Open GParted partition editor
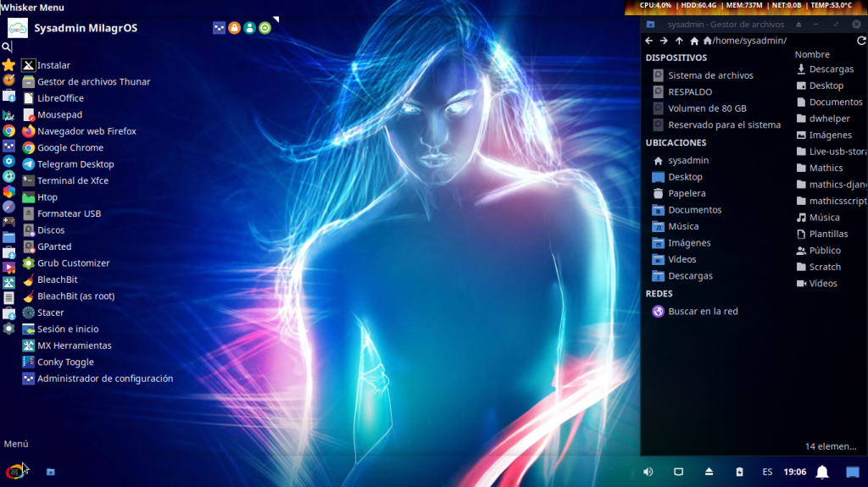The width and height of the screenshot is (868, 487). [53, 246]
